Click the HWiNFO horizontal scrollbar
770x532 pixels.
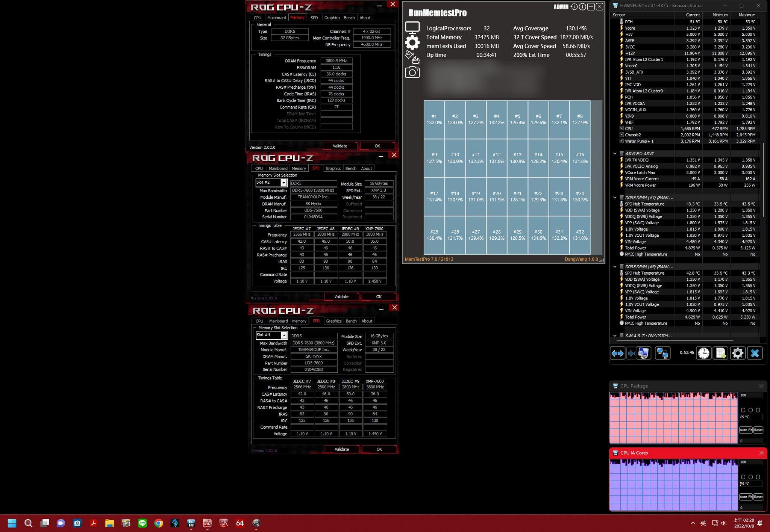point(674,340)
